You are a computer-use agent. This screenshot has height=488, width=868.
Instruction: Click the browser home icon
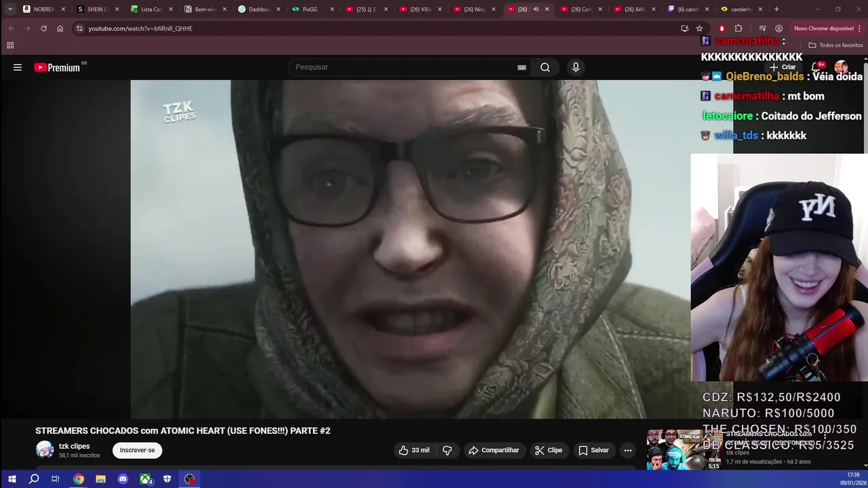coord(60,28)
